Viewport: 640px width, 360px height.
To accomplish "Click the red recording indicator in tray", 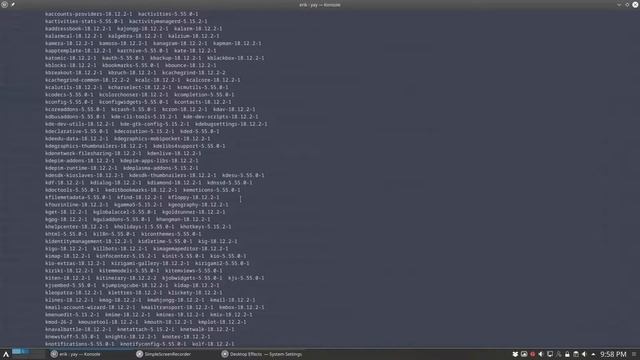I will [532, 354].
